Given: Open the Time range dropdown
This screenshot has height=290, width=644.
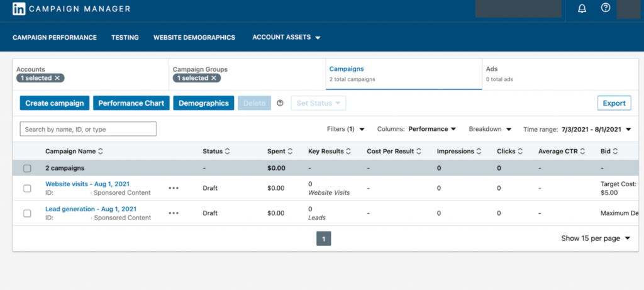Looking at the screenshot, I should pyautogui.click(x=577, y=130).
